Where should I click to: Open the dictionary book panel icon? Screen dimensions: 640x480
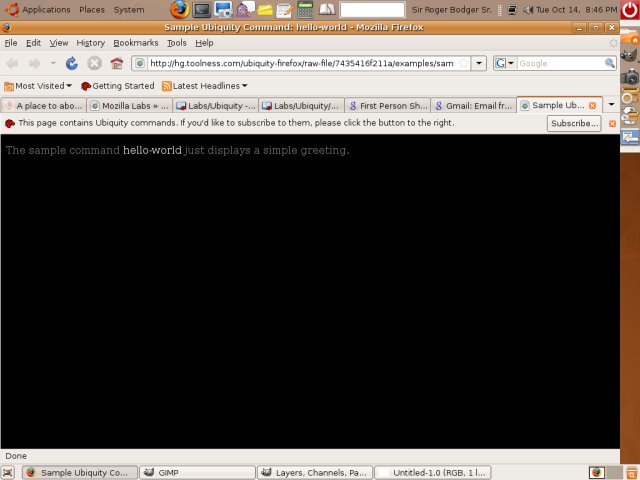327,9
